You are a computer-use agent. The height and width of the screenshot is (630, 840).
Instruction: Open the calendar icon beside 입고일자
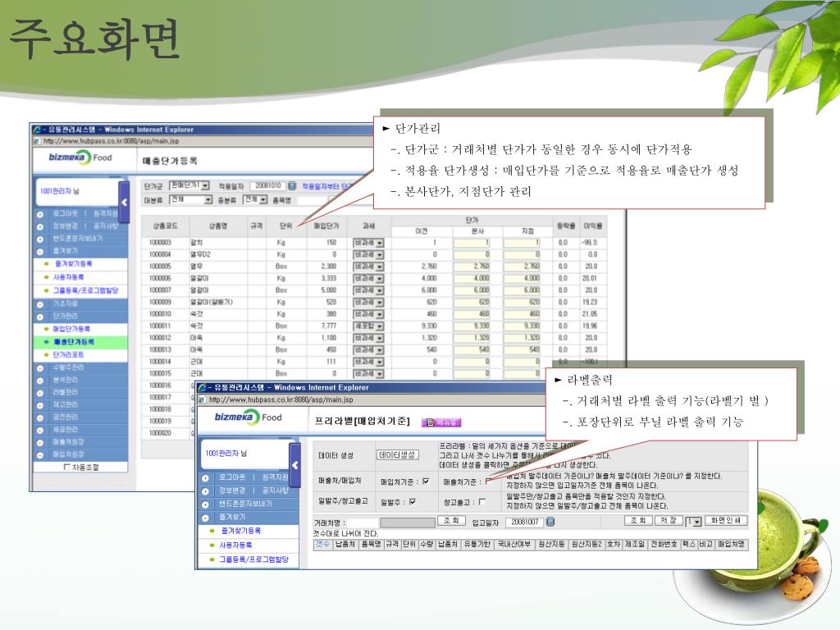point(550,521)
